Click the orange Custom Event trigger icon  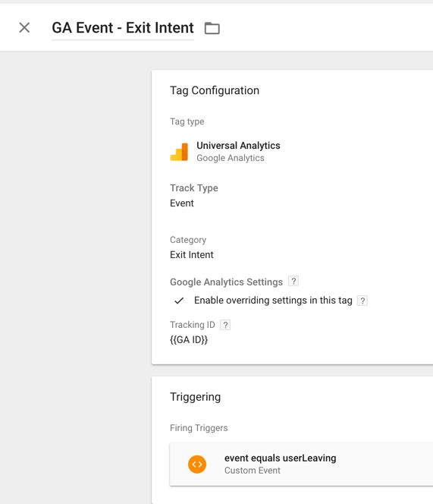point(197,464)
